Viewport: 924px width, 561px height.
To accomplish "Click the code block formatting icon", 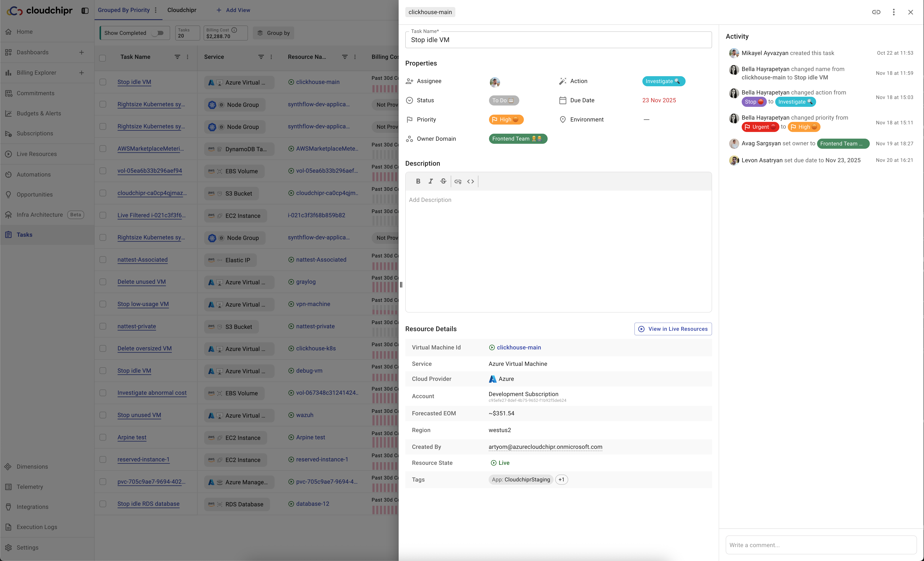I will click(x=471, y=181).
